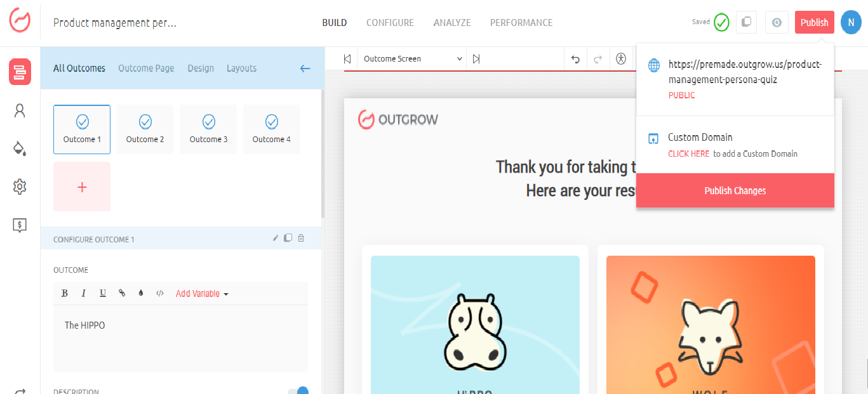Click the Custom Domain icon
868x394 pixels.
pyautogui.click(x=653, y=138)
